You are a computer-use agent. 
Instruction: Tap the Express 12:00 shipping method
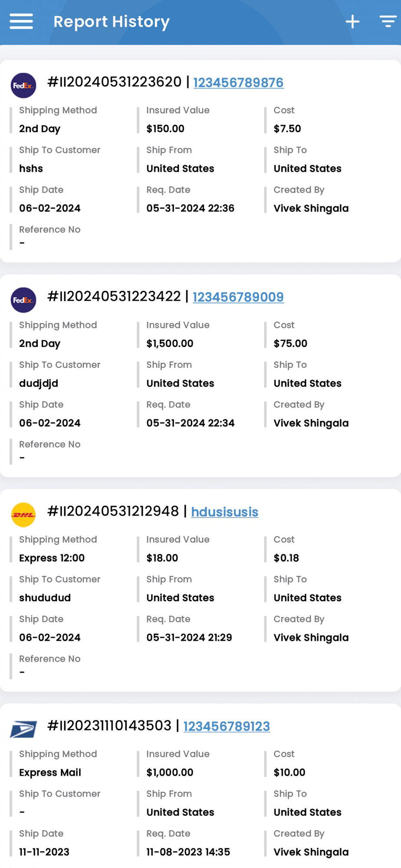[x=52, y=558]
